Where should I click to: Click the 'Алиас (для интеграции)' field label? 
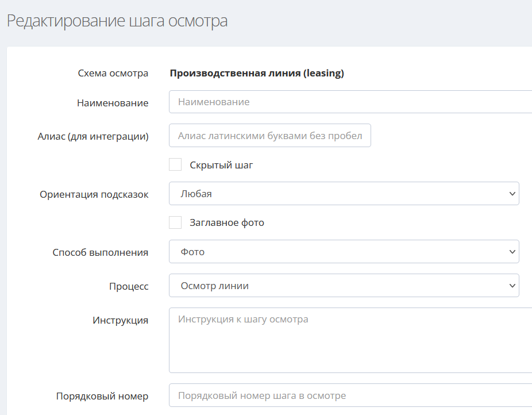click(x=93, y=136)
